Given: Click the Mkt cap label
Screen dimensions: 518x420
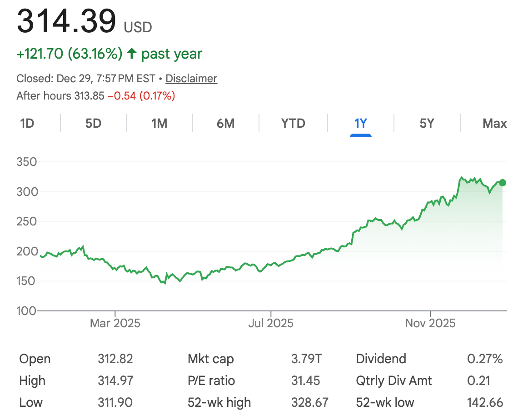Looking at the screenshot, I should [x=210, y=359].
